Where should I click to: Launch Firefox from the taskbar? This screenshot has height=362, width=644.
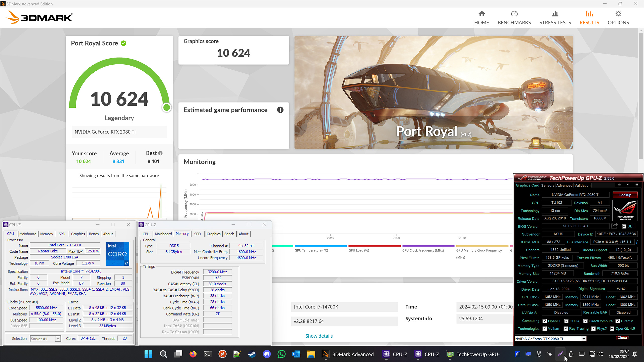click(193, 354)
